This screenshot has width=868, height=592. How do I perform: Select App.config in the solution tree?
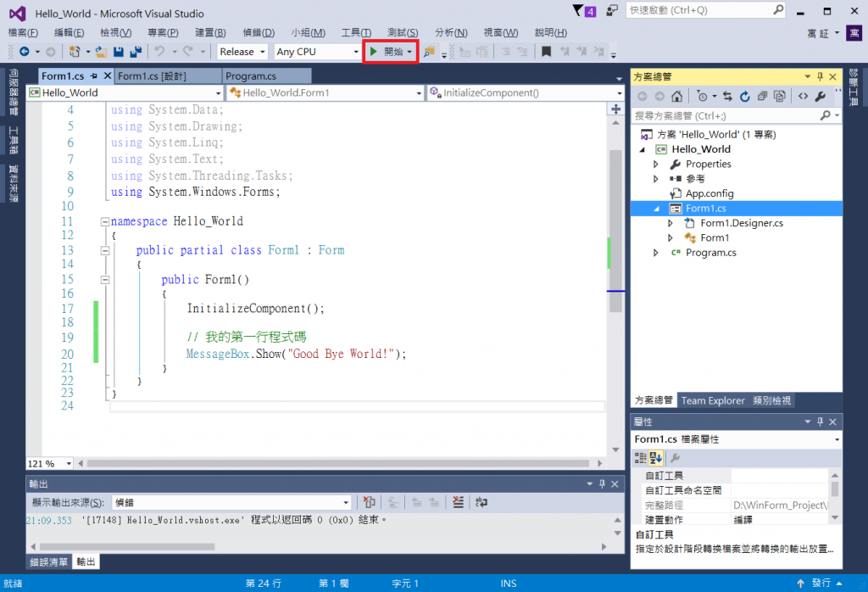coord(709,193)
